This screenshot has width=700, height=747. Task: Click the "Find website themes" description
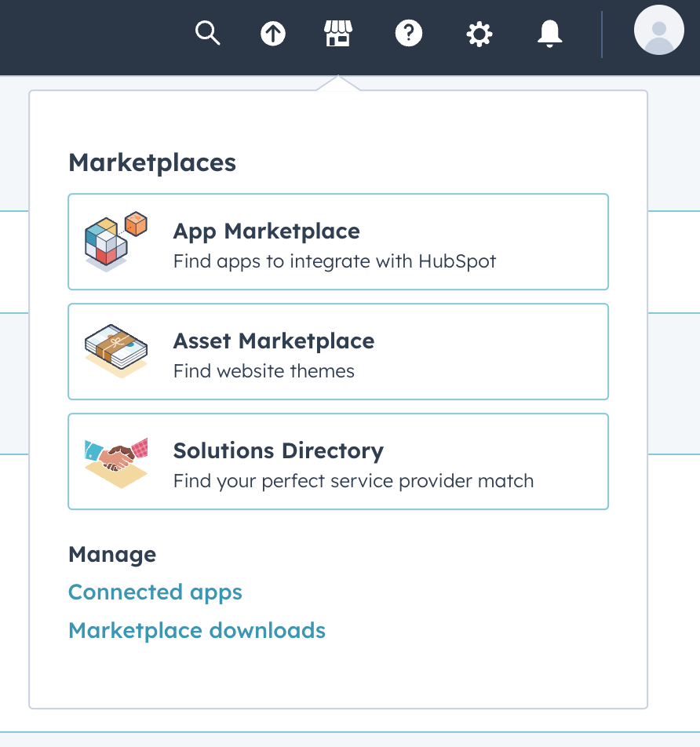264,371
